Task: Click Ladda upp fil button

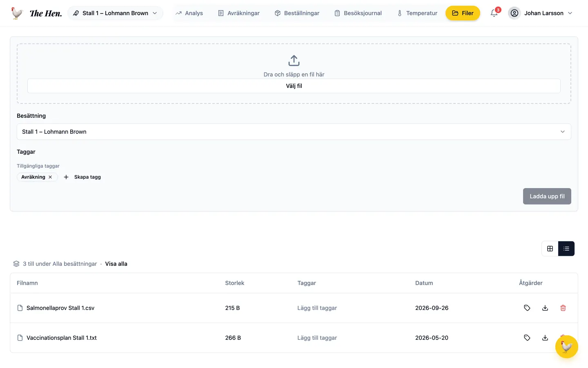Action: pos(547,196)
